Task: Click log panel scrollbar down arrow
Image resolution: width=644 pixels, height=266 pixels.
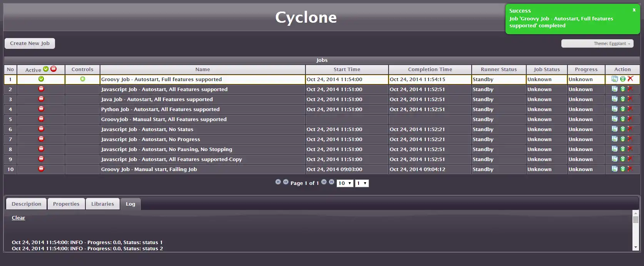Action: coord(636,248)
